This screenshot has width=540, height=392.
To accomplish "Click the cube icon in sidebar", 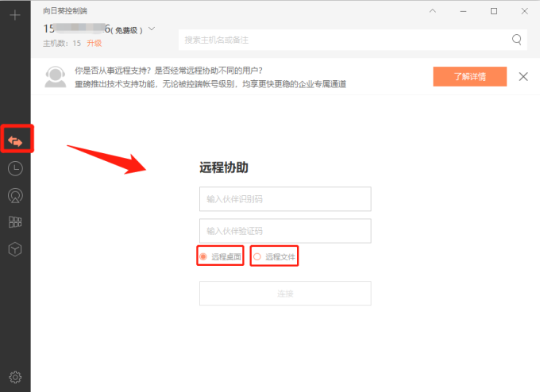I will click(15, 249).
